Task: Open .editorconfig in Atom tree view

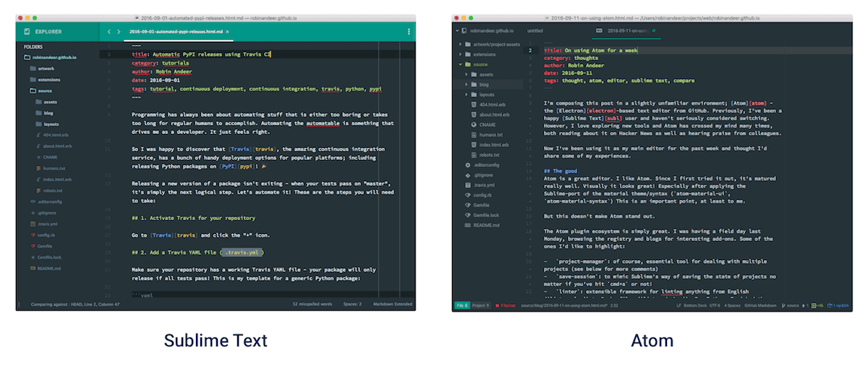Action: point(481,166)
